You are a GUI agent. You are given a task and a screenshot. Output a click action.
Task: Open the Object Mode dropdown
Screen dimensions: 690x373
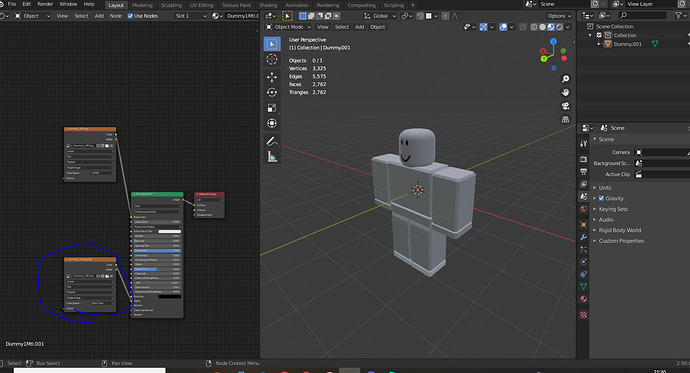pos(288,27)
